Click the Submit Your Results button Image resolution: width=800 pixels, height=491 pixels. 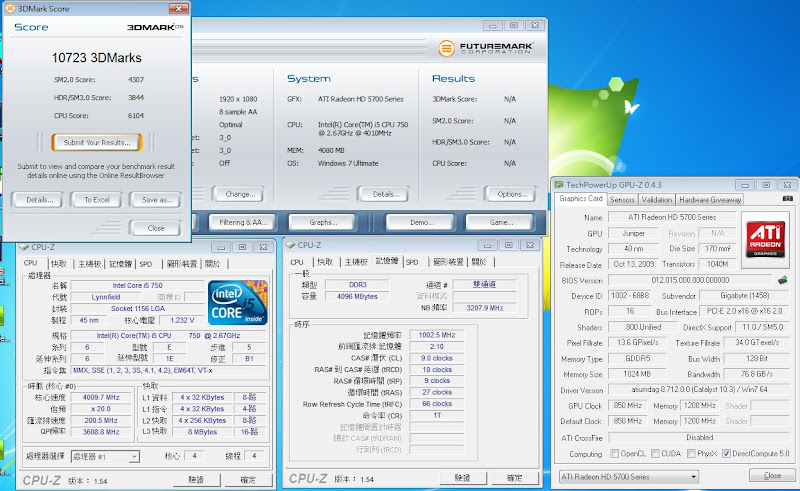pos(97,142)
